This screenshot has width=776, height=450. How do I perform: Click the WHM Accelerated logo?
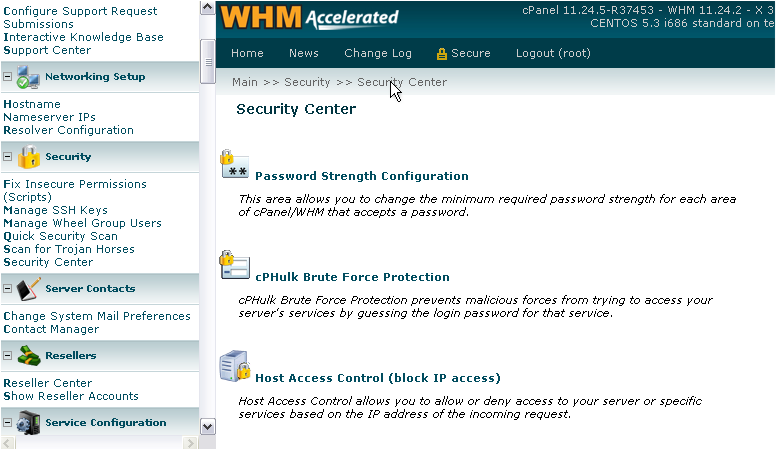310,17
